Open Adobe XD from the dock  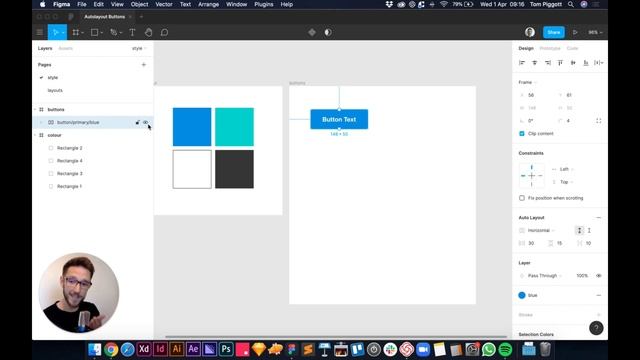pos(144,349)
